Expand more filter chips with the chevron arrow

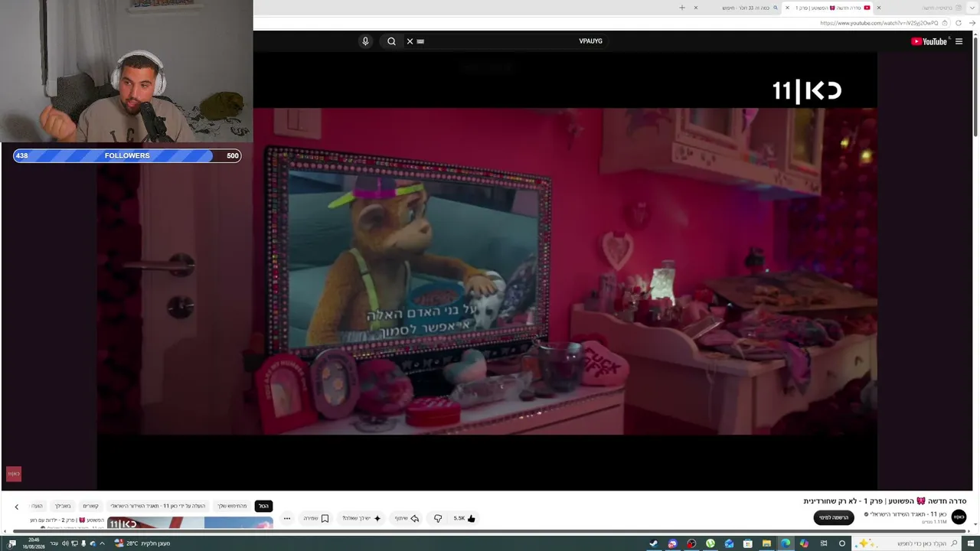tap(16, 507)
